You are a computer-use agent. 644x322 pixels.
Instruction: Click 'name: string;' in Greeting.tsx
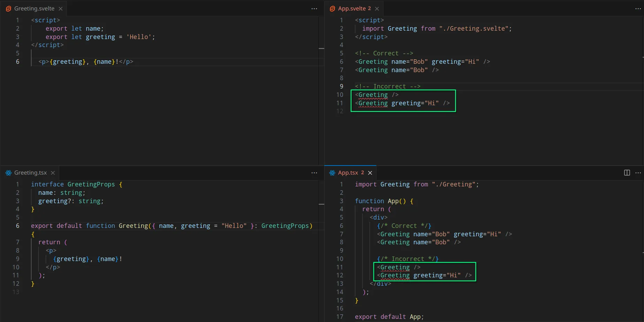click(62, 193)
